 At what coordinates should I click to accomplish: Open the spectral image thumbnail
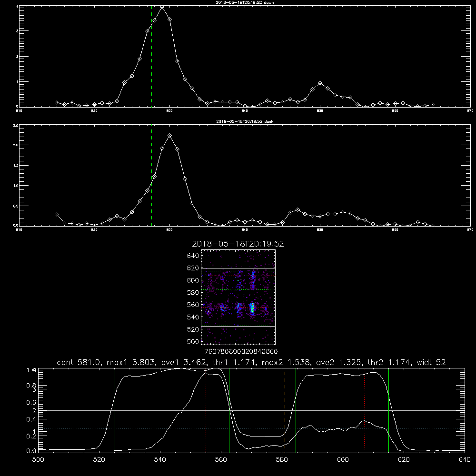238,297
